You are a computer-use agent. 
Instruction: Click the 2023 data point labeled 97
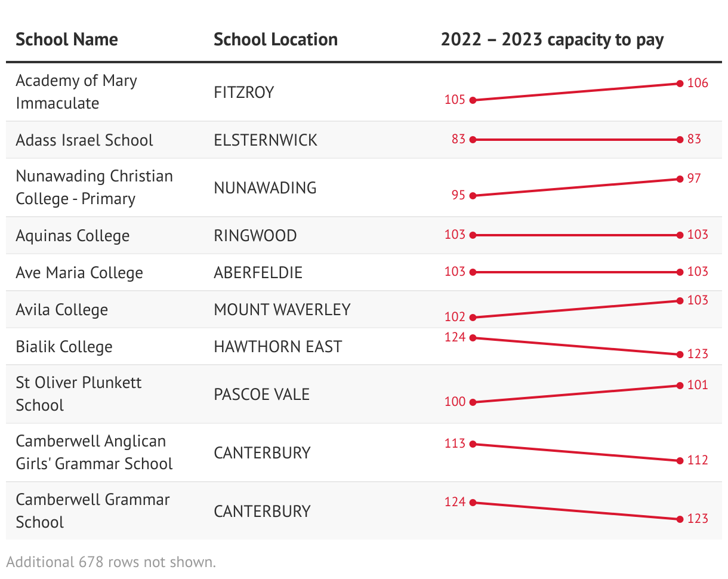pyautogui.click(x=680, y=179)
